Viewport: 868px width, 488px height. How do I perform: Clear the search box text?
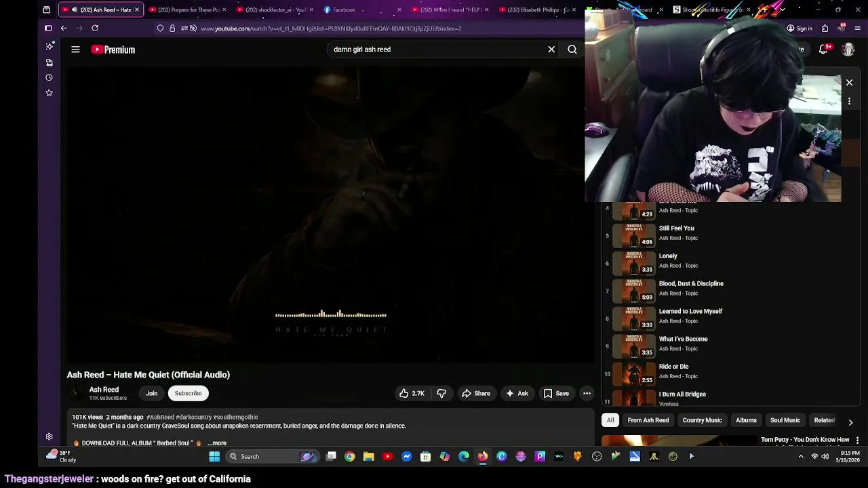pos(551,49)
